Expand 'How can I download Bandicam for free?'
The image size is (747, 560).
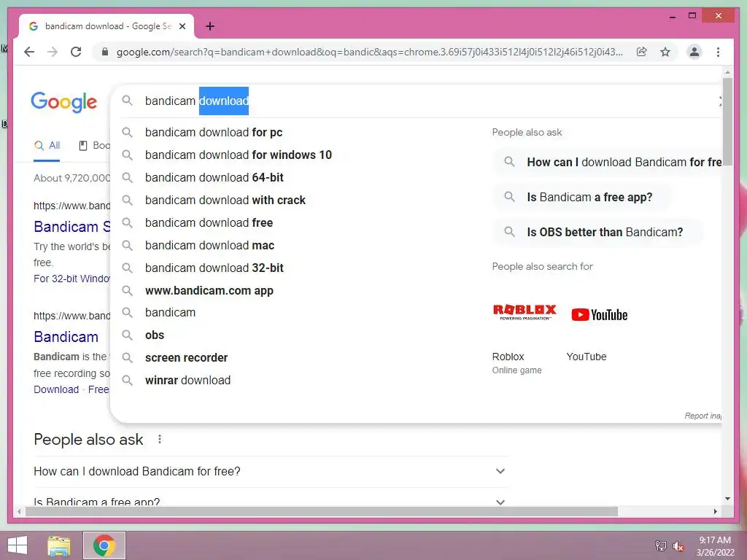pyautogui.click(x=271, y=472)
